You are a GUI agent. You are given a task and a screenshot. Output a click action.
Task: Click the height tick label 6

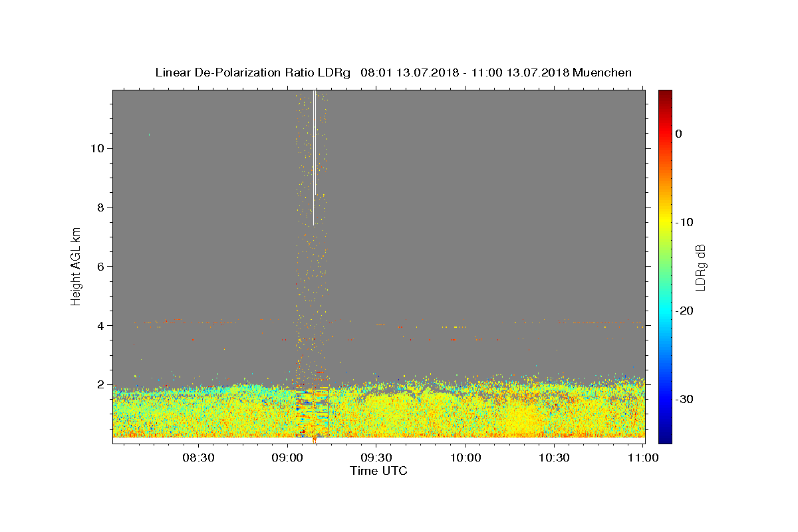[100, 266]
